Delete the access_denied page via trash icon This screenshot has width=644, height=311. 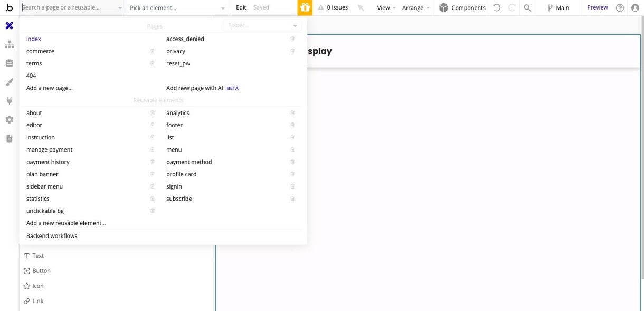click(x=292, y=39)
